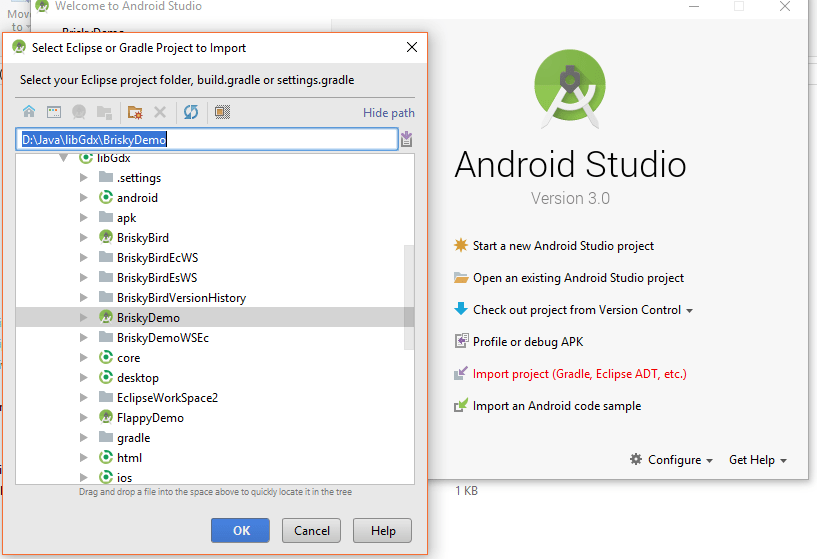Toggle show hidden files and directories icon

pyautogui.click(x=222, y=111)
